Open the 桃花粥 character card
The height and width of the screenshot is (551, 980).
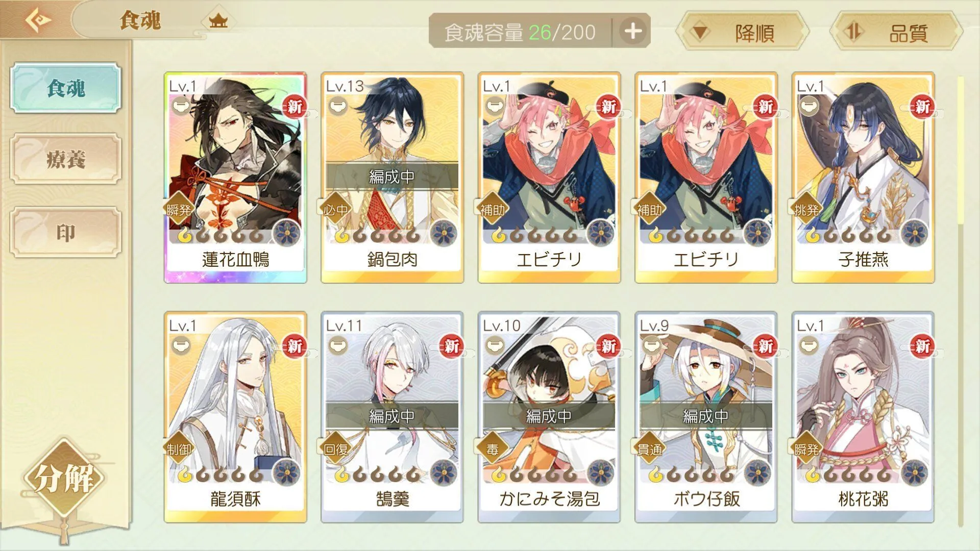[863, 417]
